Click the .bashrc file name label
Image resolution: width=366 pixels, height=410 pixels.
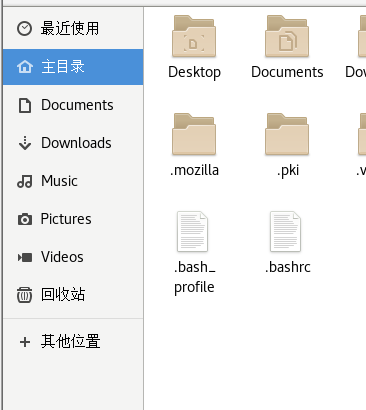[x=288, y=267]
